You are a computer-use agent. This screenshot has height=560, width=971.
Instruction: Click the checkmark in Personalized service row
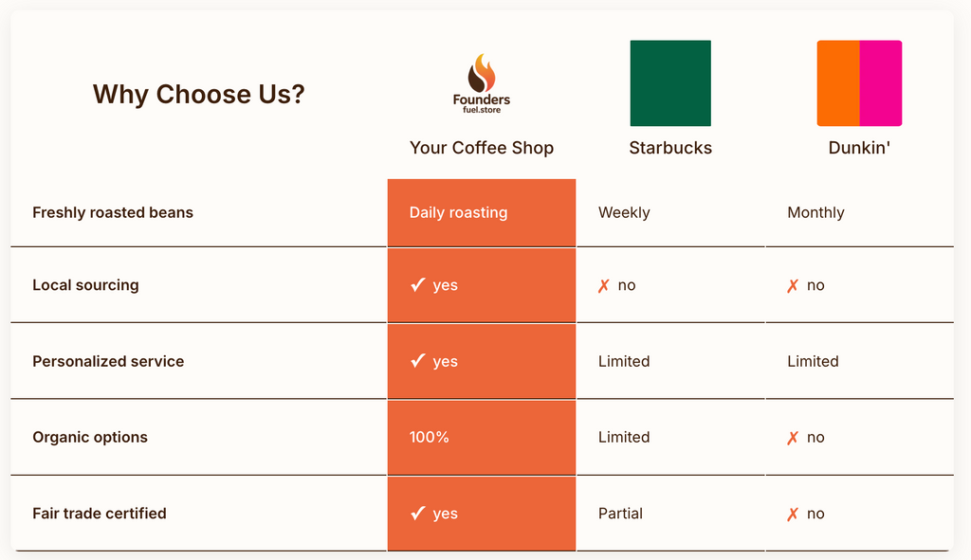click(x=417, y=361)
